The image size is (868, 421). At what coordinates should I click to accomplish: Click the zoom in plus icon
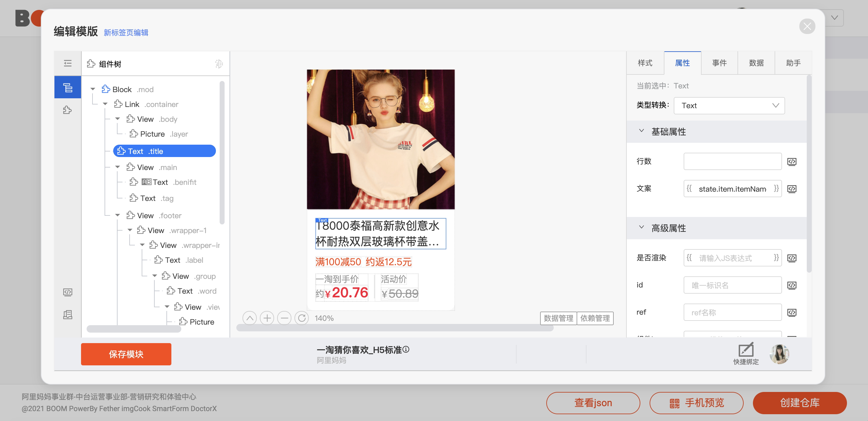tap(267, 318)
